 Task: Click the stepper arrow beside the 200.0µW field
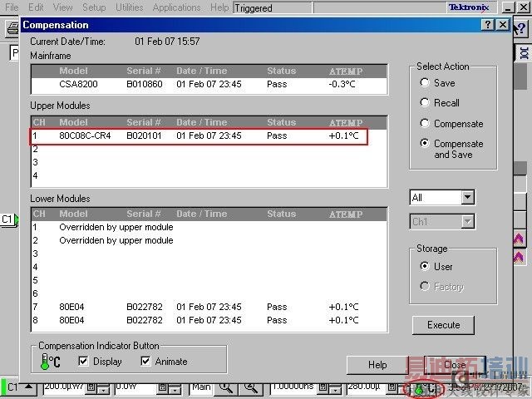pyautogui.click(x=103, y=389)
